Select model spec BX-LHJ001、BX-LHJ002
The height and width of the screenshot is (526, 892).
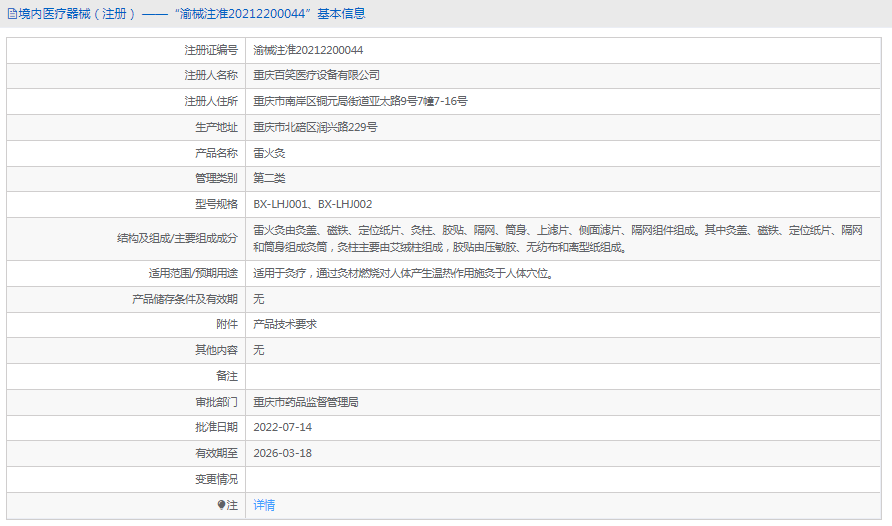point(313,204)
